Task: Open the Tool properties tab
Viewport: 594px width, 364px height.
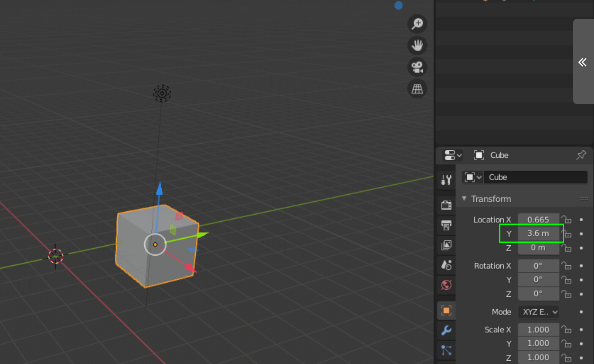Action: pos(446,180)
